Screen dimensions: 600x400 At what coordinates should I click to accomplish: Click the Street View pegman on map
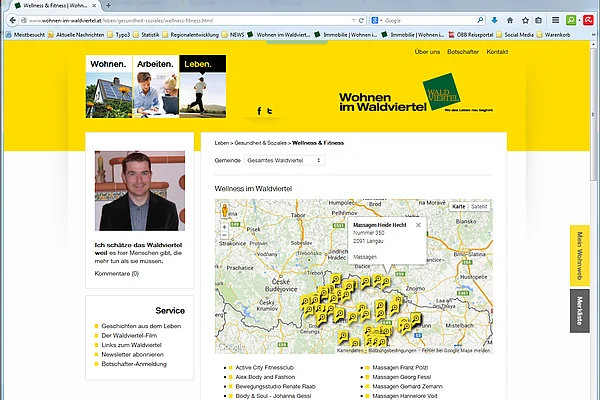click(x=224, y=210)
